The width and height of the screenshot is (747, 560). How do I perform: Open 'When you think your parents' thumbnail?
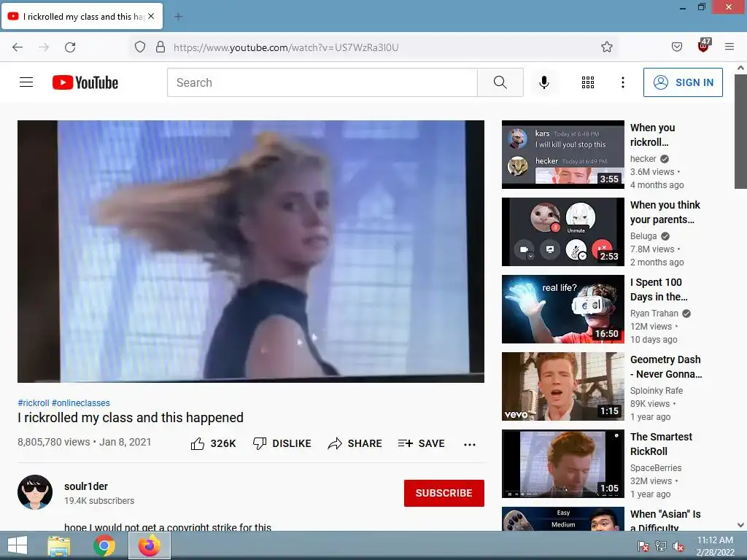coord(563,232)
